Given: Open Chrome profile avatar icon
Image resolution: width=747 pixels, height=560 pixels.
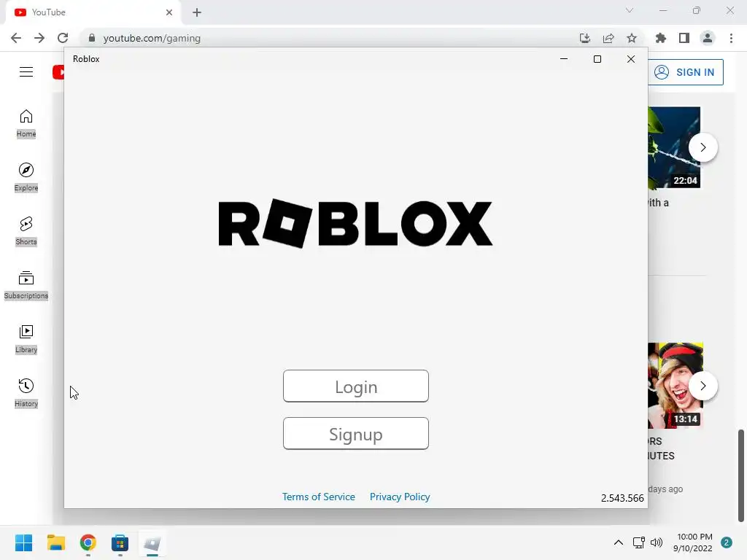Looking at the screenshot, I should (x=708, y=38).
